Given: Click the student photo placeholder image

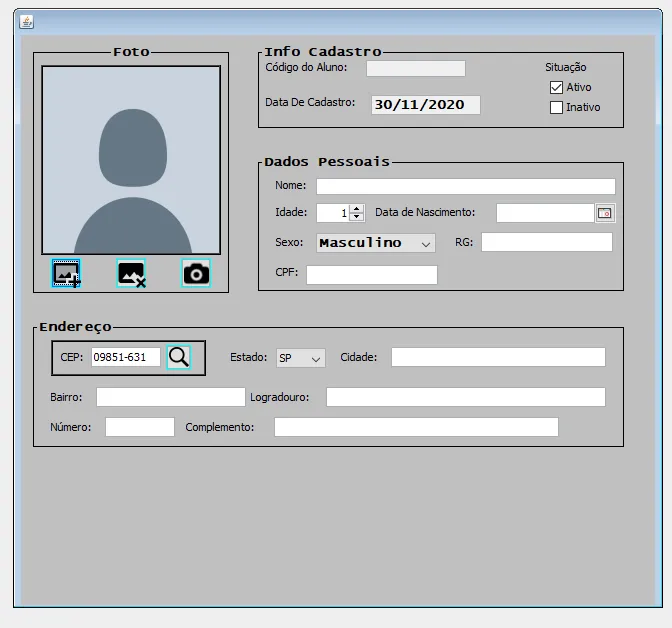Looking at the screenshot, I should pos(131,160).
